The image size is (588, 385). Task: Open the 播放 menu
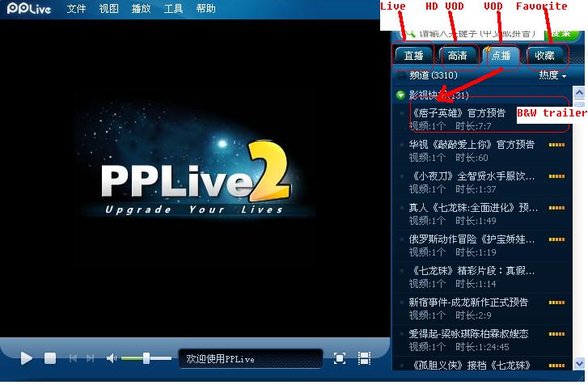pos(141,8)
